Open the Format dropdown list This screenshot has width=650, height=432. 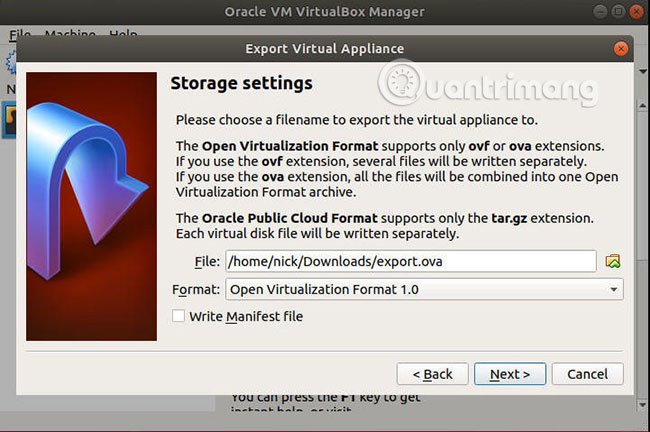click(x=424, y=289)
